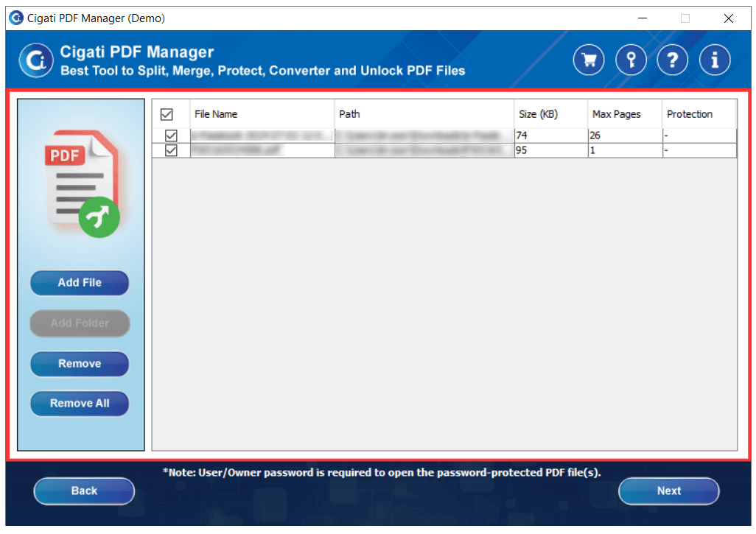The width and height of the screenshot is (756, 534).
Task: Select the size cell showing 95
Action: (550, 150)
